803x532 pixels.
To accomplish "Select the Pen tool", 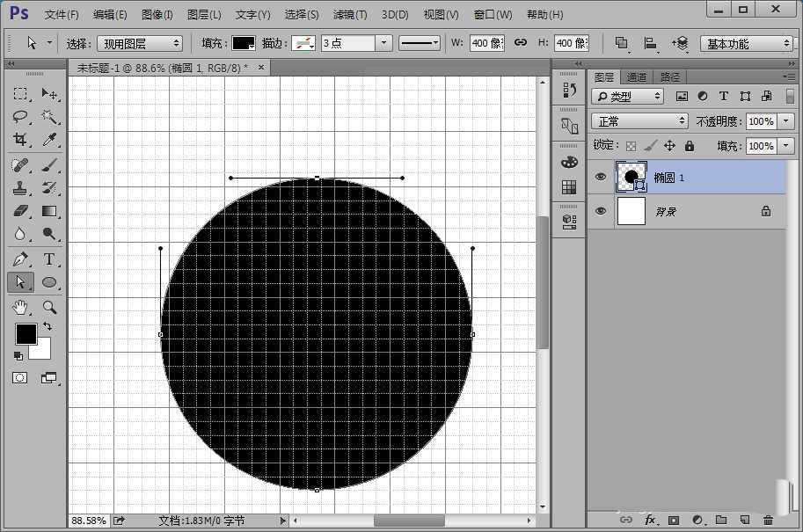I will point(21,259).
